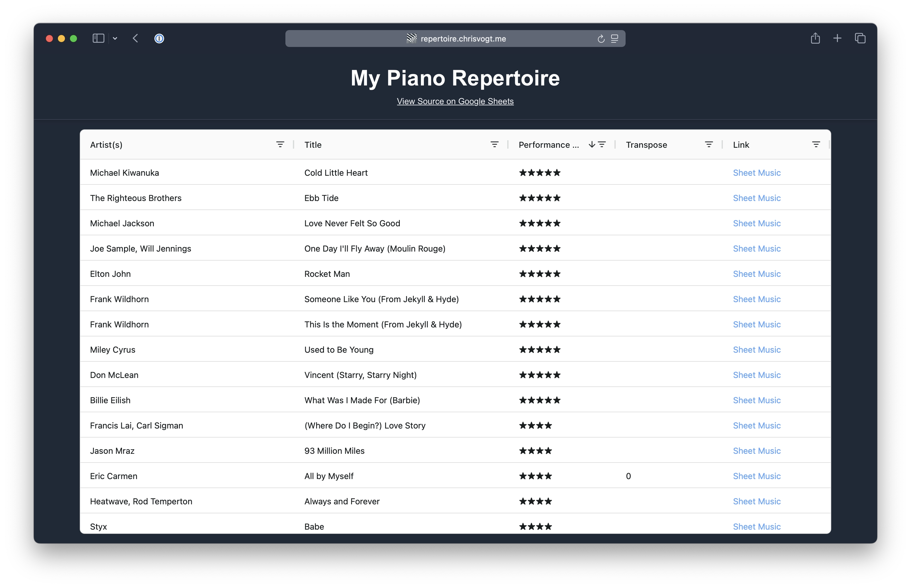This screenshot has height=588, width=911.
Task: Open a new tab with plus icon
Action: tap(837, 38)
